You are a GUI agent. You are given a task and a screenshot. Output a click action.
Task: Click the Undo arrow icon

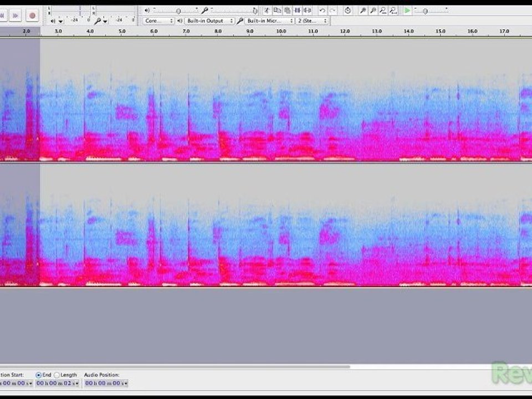pyautogui.click(x=323, y=11)
